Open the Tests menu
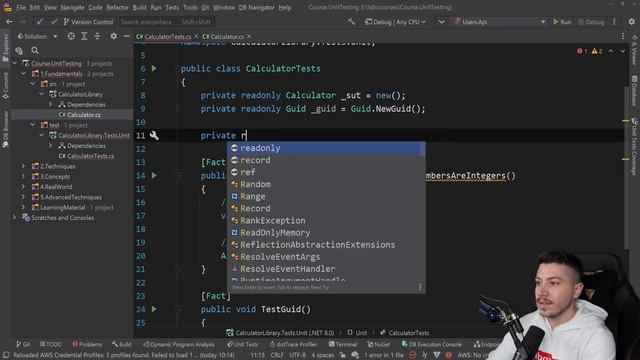640x360 pixels. [172, 7]
